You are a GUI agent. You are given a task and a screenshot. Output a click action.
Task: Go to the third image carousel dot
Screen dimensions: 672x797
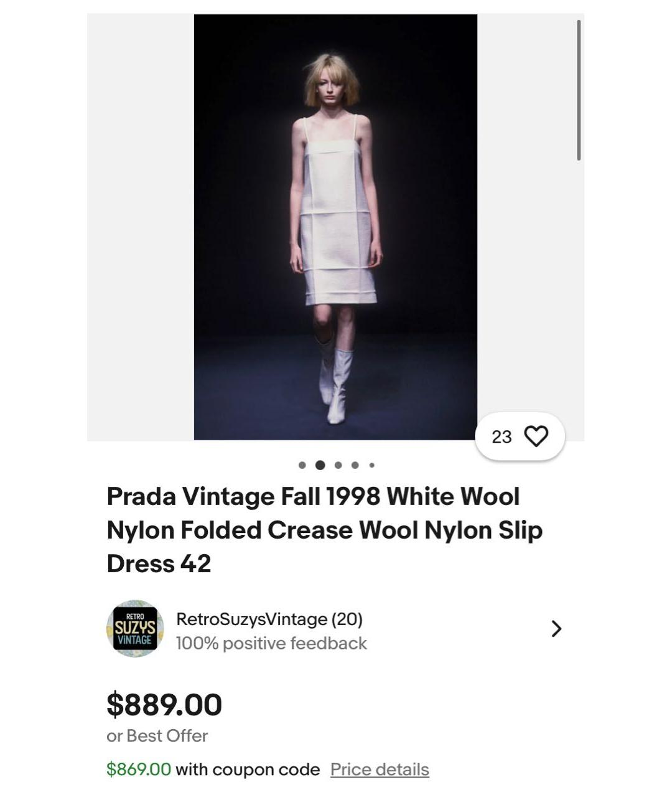point(338,465)
